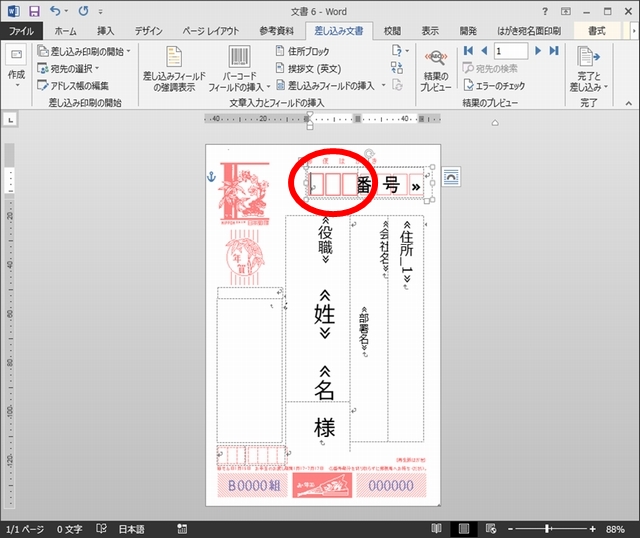Collapse the ribbon with the chevron
Image resolution: width=640 pixels, height=538 pixels.
[x=628, y=103]
